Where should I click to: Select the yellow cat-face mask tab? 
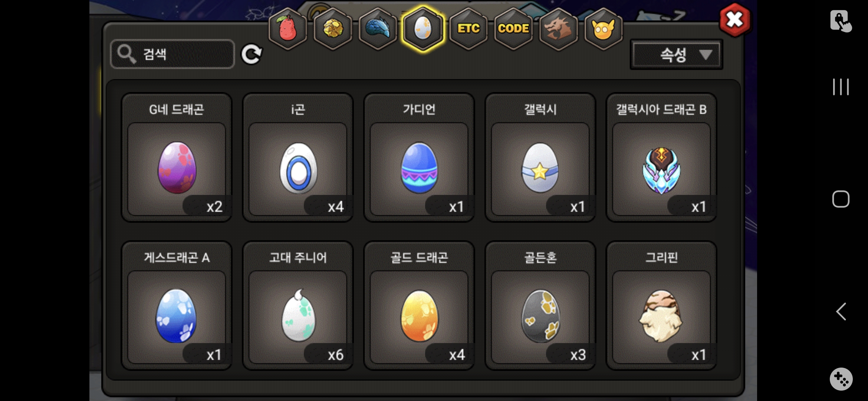coord(604,29)
